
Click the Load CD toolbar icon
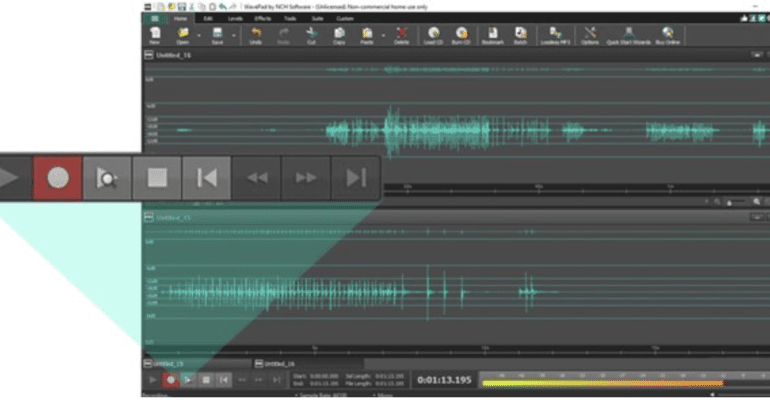[433, 36]
